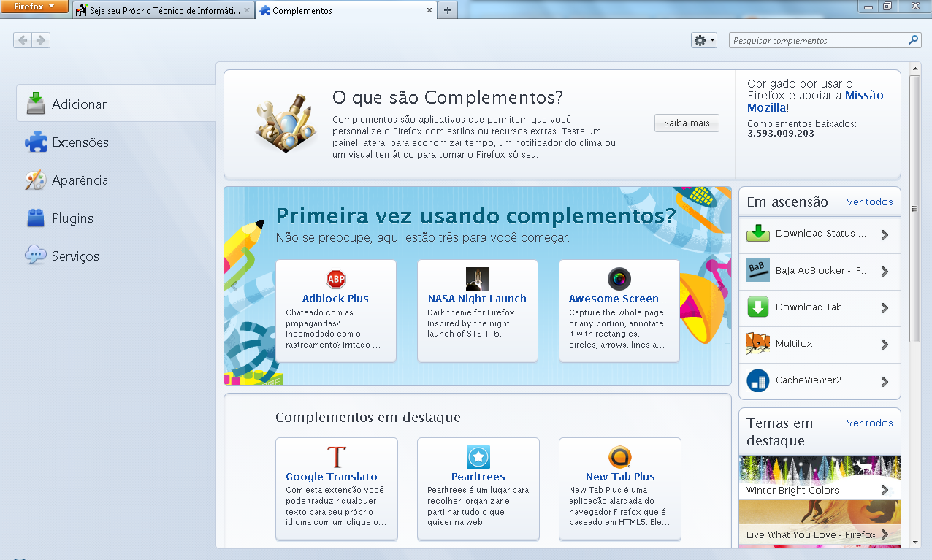The height and width of the screenshot is (560, 932).
Task: Open the NASA Night Launch title link
Action: [477, 298]
